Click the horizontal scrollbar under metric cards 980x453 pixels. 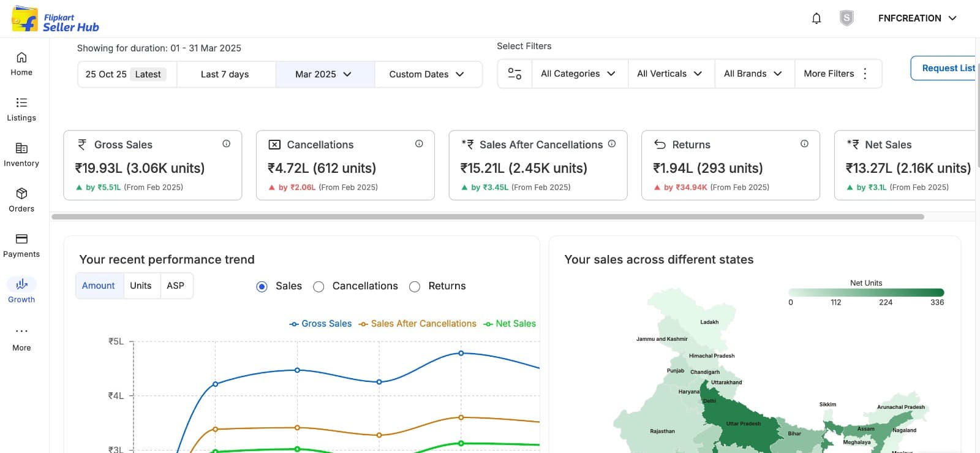pyautogui.click(x=488, y=216)
